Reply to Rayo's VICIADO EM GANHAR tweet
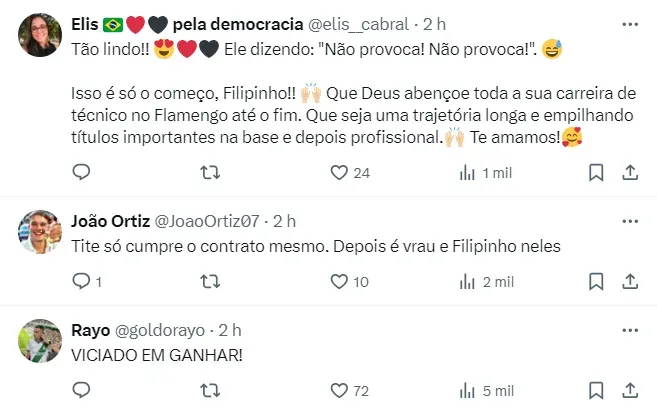Screen dimensions: 657x409 [82, 391]
